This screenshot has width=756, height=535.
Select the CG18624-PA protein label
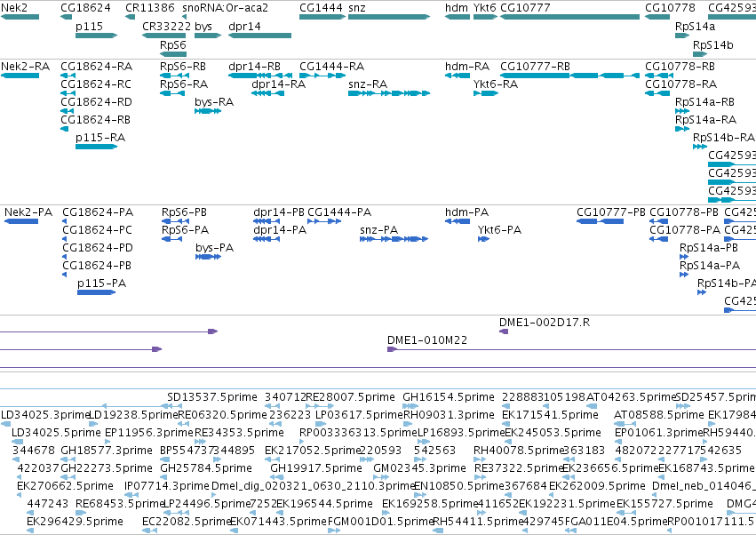[98, 212]
